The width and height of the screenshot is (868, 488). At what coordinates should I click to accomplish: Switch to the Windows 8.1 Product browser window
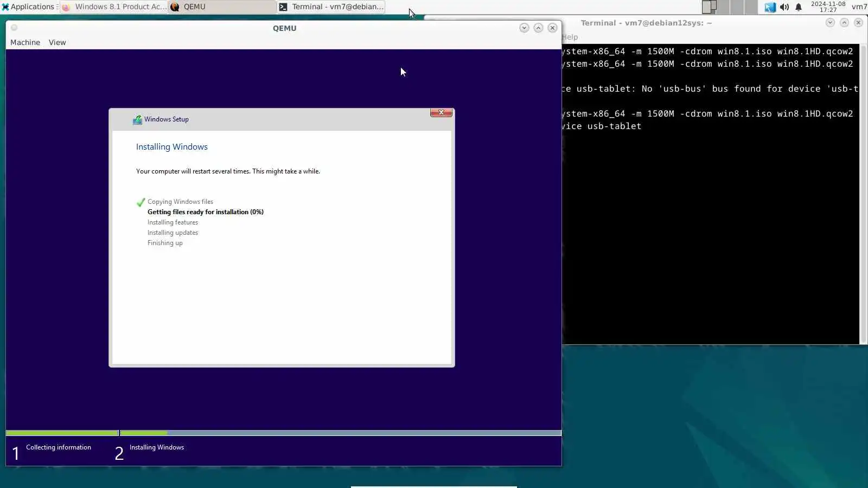click(114, 7)
